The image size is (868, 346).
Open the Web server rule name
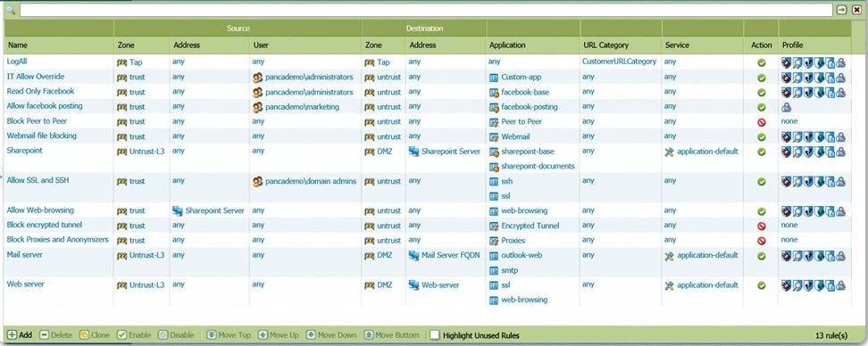(x=26, y=284)
